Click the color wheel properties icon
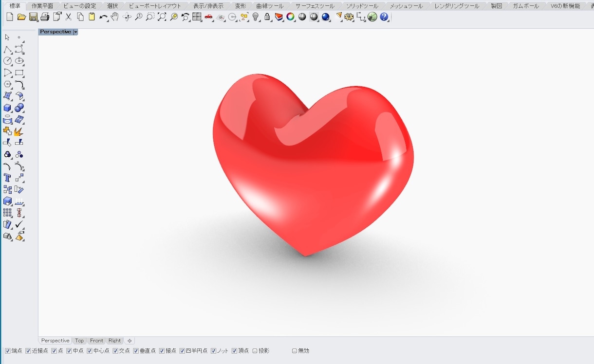Viewport: 594px width, 364px height. tap(291, 17)
